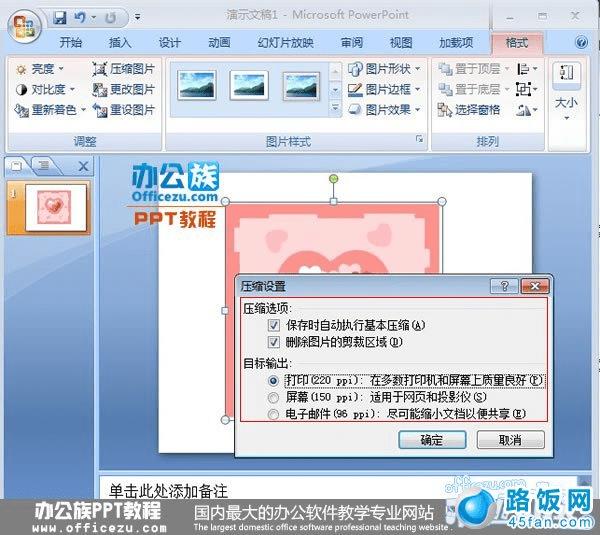600x535 pixels.
Task: Expand the full picture styles gallery
Action: 335,108
